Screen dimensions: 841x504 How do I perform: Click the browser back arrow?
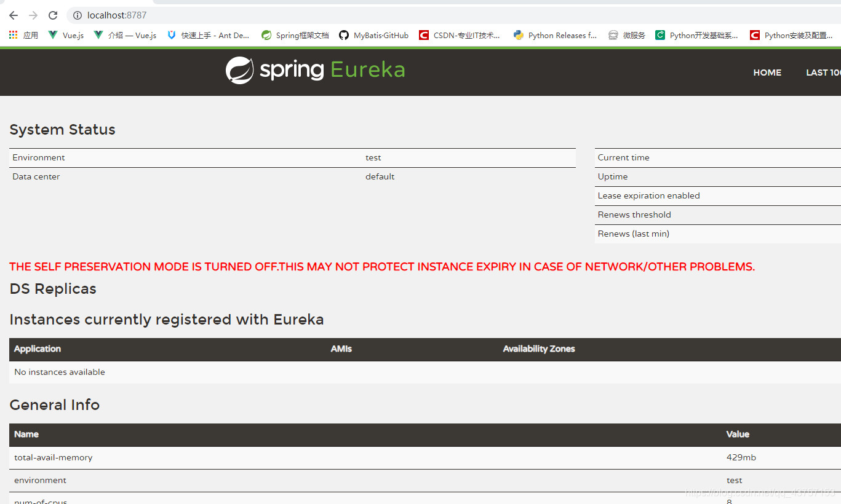tap(14, 15)
